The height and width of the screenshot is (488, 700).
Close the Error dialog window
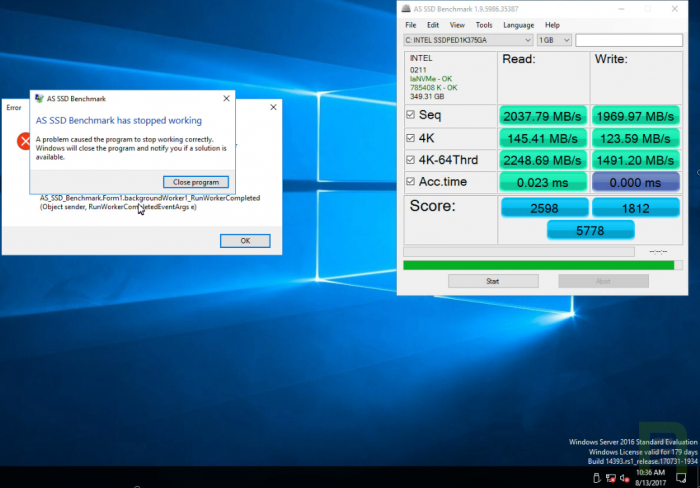point(273,107)
